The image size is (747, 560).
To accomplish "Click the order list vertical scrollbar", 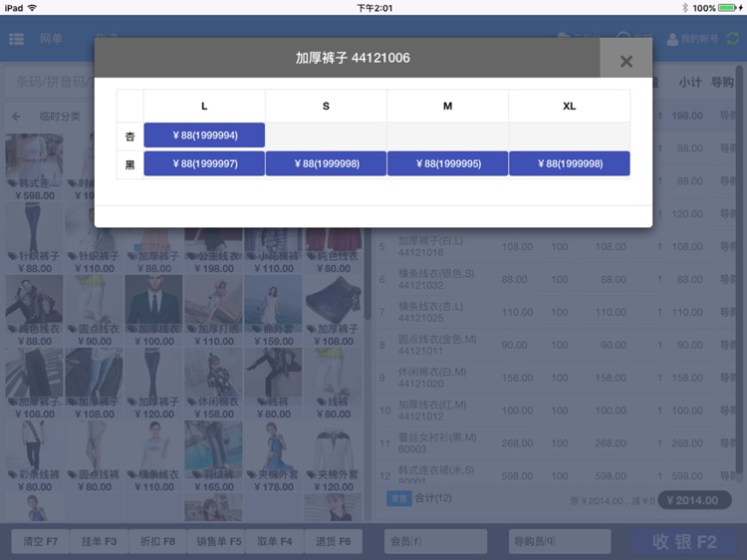I will [739, 269].
